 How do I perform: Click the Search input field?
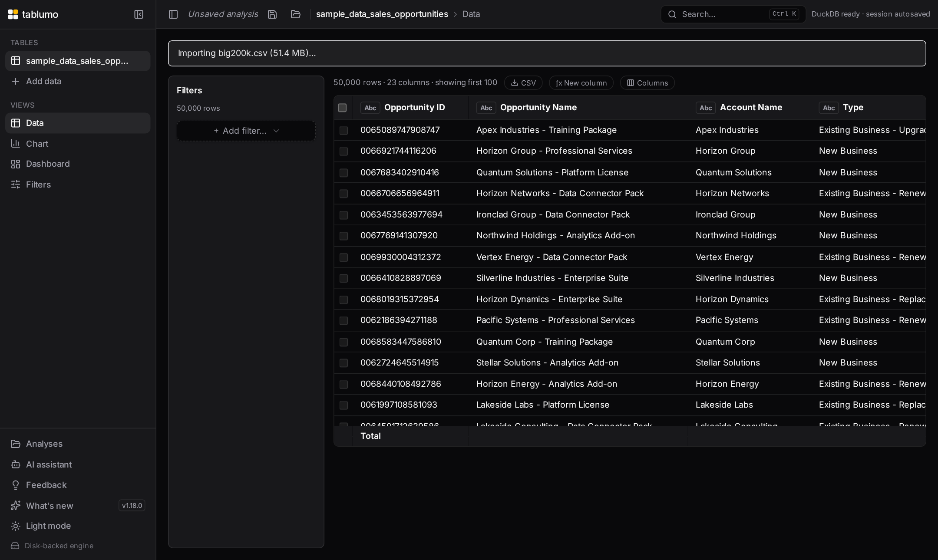pos(733,14)
